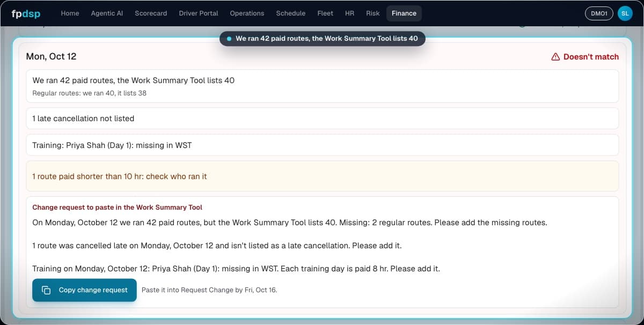The image size is (644, 325).
Task: Open the fpdsp logo home link
Action: click(x=26, y=13)
